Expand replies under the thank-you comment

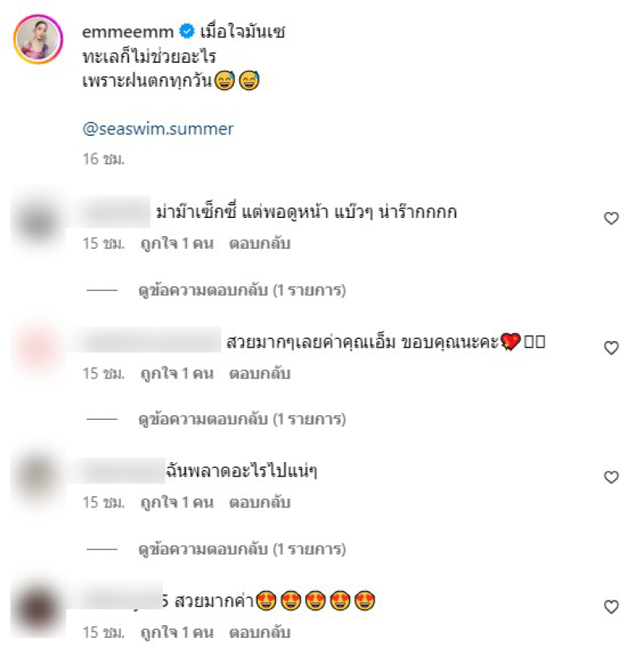pos(242,419)
